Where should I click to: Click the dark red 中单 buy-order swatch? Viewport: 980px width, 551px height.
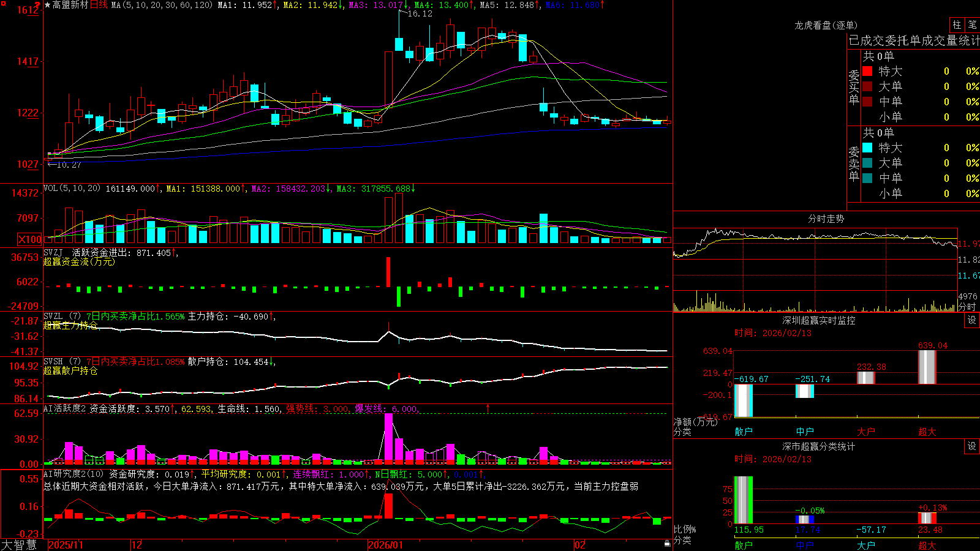tap(867, 102)
